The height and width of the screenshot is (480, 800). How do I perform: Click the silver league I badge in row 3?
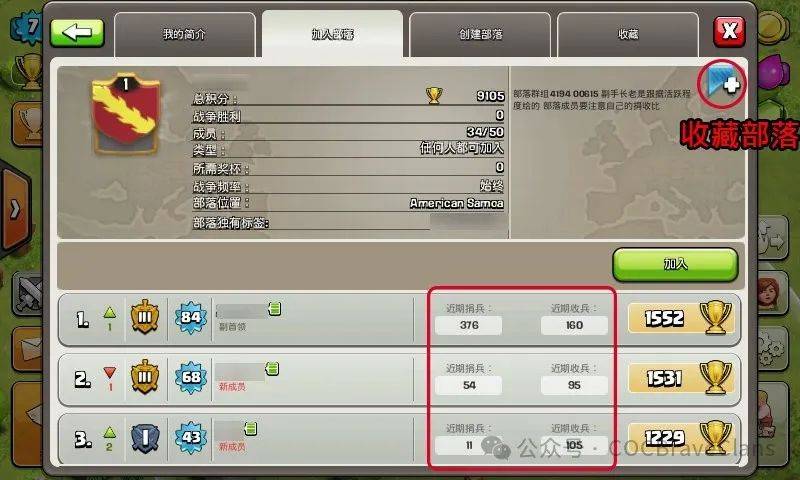(145, 438)
